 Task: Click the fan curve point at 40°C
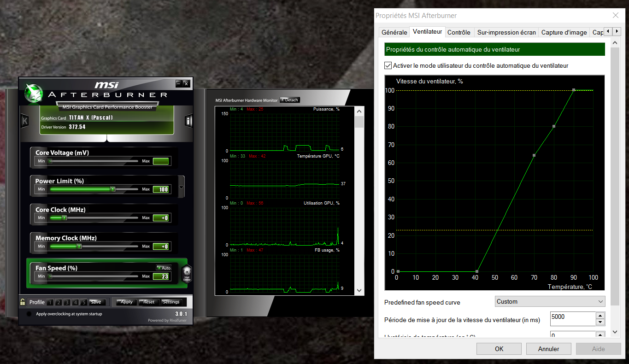477,271
